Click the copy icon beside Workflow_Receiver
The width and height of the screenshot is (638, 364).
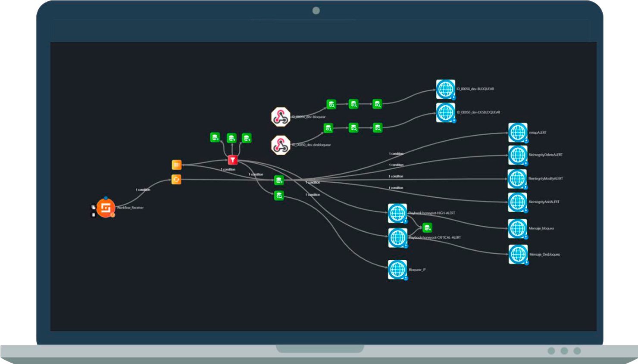(94, 207)
